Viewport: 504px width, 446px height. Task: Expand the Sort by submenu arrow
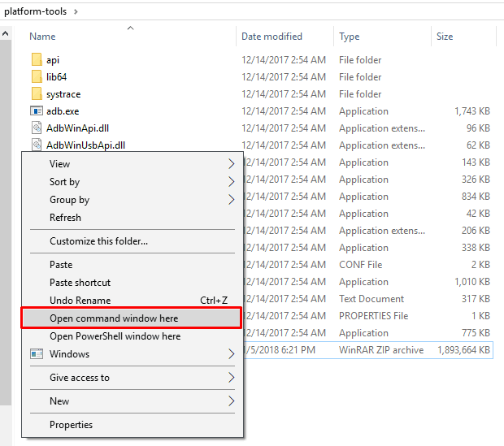231,181
